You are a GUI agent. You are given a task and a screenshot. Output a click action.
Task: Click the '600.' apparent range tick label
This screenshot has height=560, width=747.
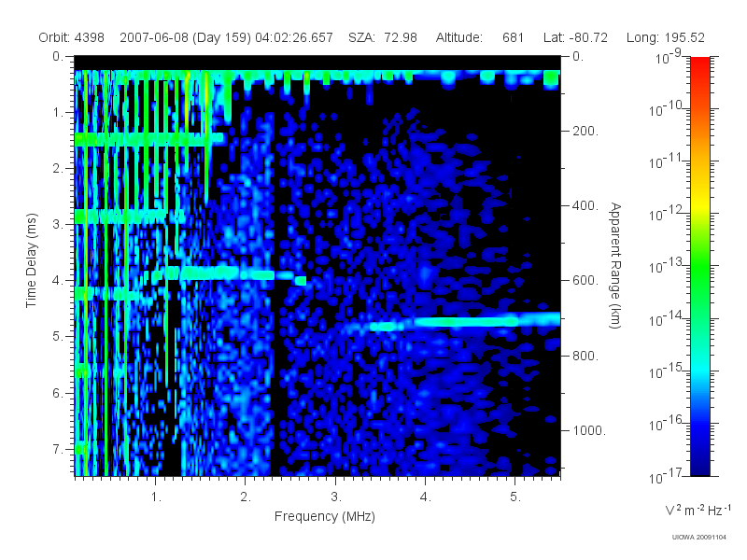(585, 281)
